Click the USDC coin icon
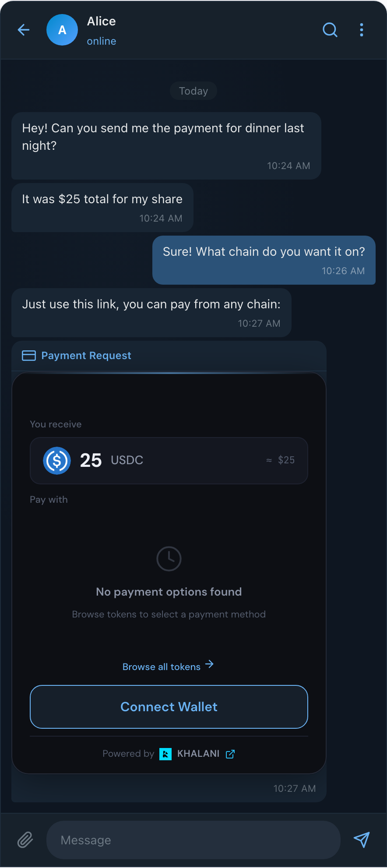 pos(56,460)
